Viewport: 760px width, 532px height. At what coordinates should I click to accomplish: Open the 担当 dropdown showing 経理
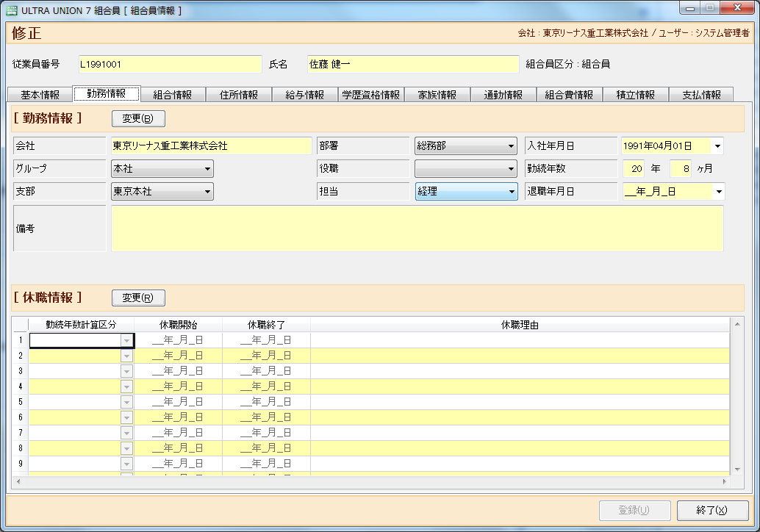(x=466, y=191)
